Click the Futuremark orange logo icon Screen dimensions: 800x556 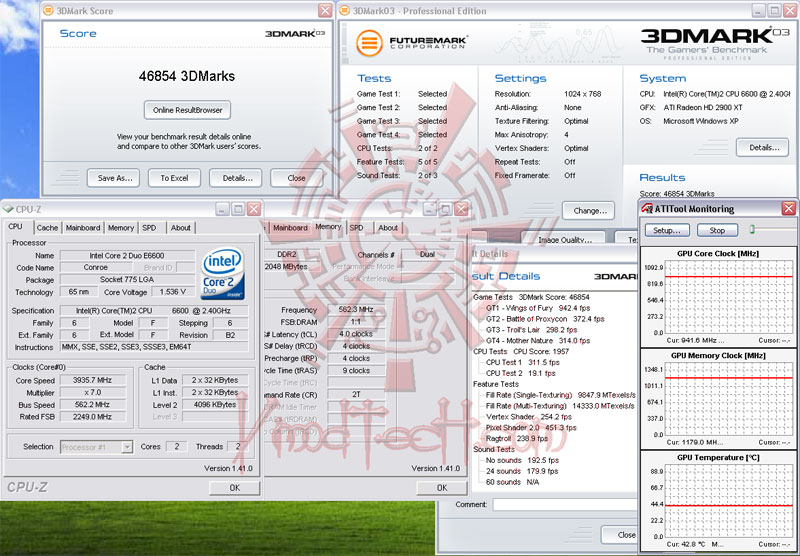(x=369, y=43)
